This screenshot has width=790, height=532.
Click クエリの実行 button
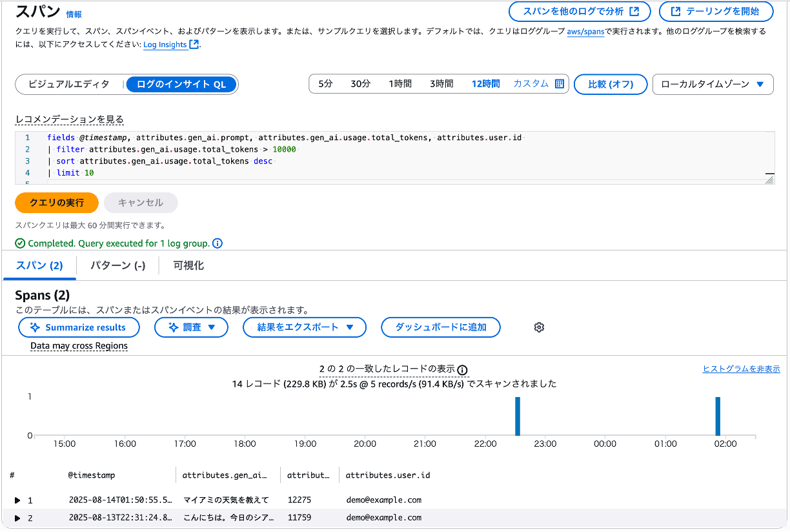click(x=57, y=202)
